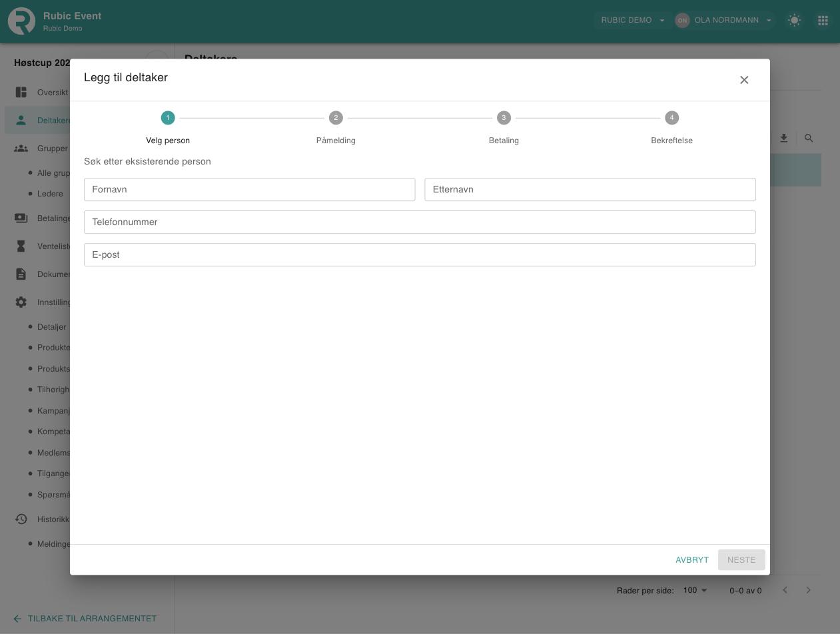Screen dimensions: 840x634
Task: Click TILBAKE TIL ARRANGEMENTET link
Action: 85,619
